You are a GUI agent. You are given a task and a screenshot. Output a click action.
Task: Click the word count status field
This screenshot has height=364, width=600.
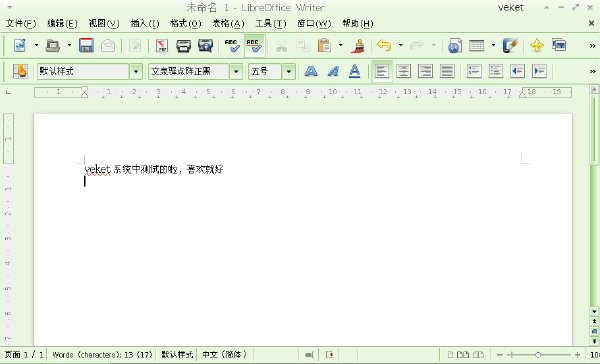click(x=102, y=355)
